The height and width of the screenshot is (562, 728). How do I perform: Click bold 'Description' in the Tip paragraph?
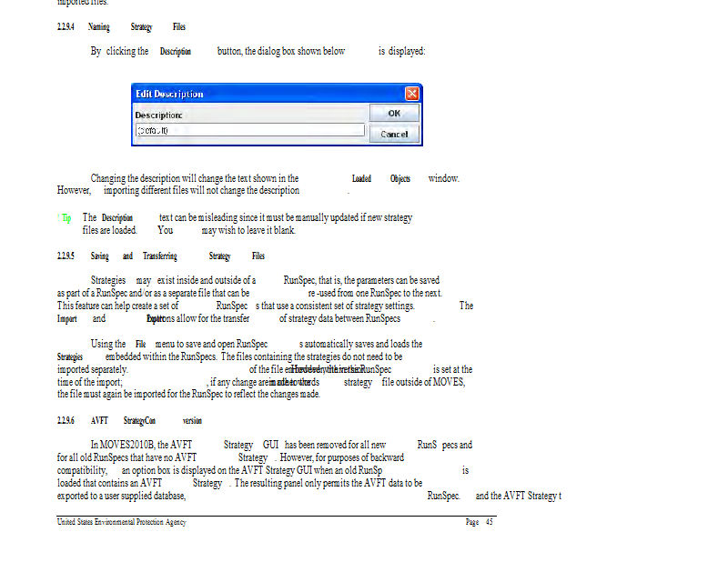click(116, 218)
